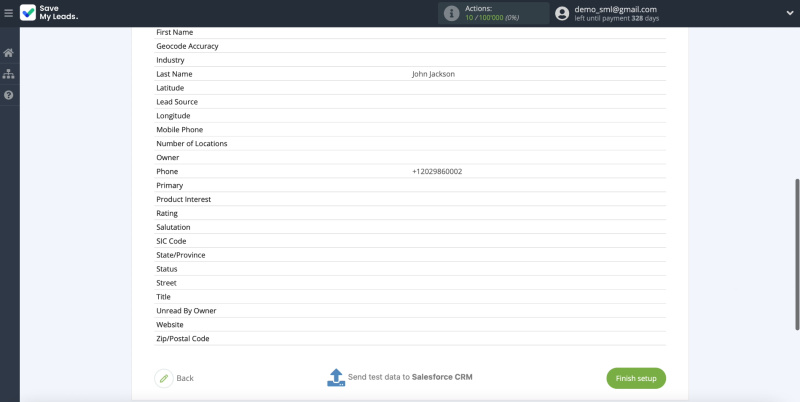
Task: Select the Zip/Postal Code row
Action: click(410, 338)
